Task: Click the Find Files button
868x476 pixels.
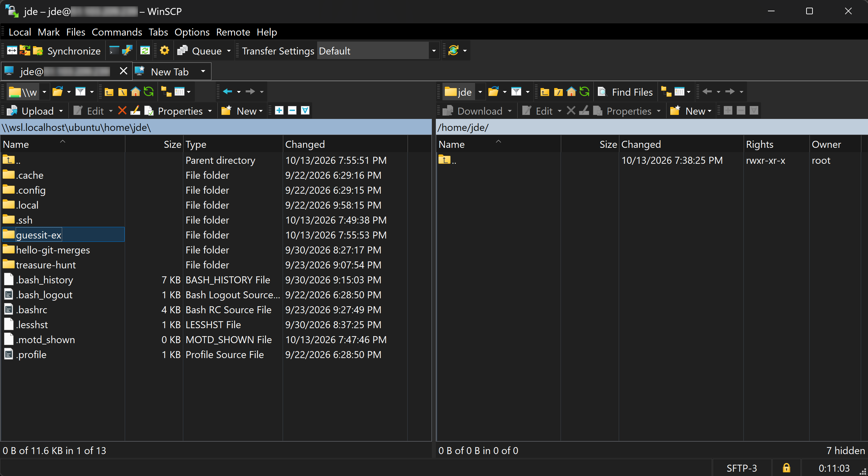Action: [x=625, y=92]
